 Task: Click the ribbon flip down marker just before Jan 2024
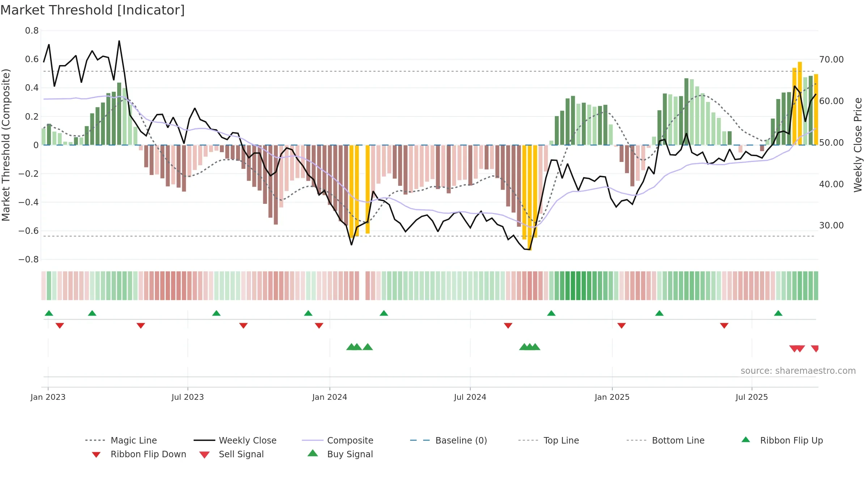319,326
